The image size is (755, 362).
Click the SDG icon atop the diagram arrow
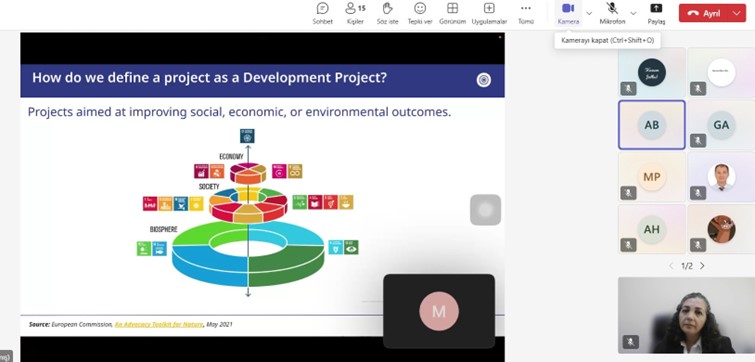(247, 136)
